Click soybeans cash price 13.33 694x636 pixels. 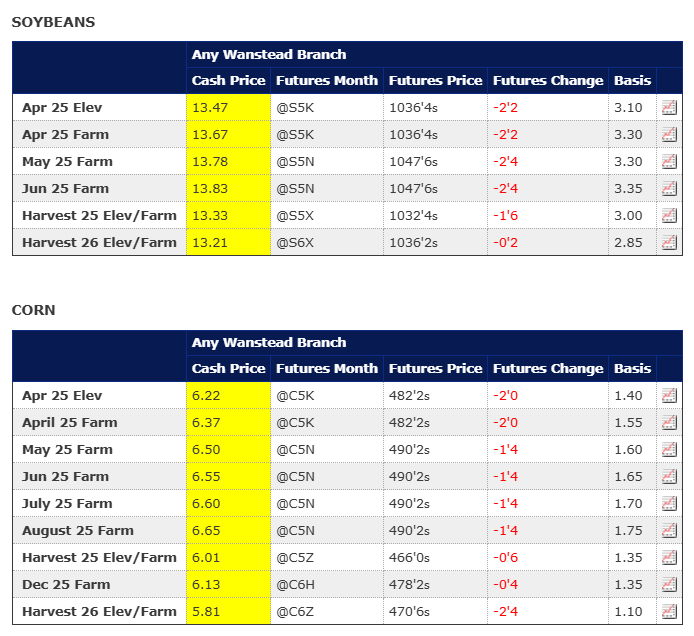point(210,216)
